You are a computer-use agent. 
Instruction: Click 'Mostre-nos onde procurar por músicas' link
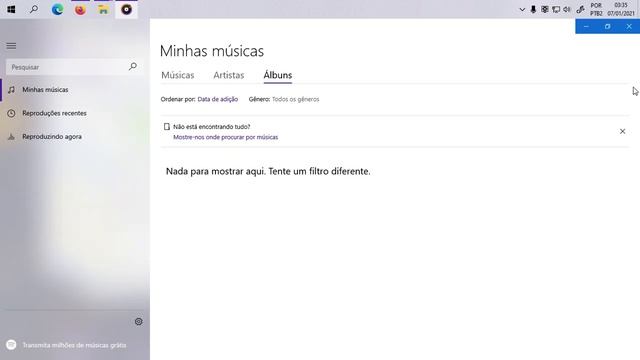pos(225,137)
